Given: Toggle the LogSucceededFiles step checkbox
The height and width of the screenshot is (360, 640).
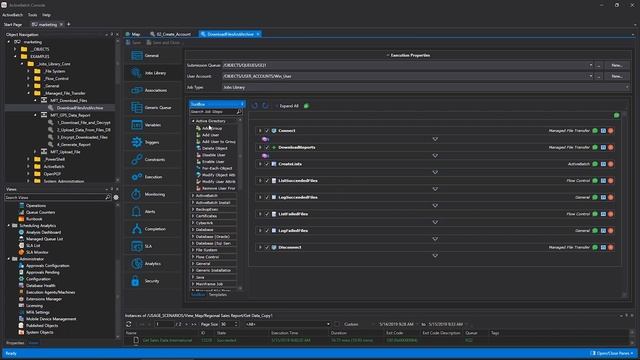Looking at the screenshot, I should tap(267, 197).
